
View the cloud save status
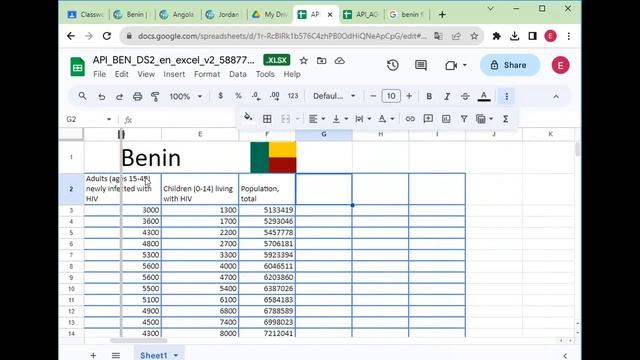(340, 61)
